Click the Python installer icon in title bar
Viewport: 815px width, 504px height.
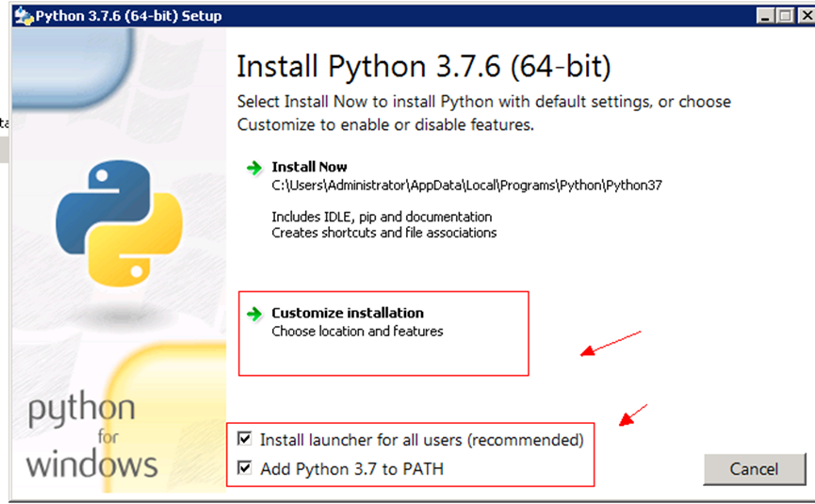click(23, 15)
